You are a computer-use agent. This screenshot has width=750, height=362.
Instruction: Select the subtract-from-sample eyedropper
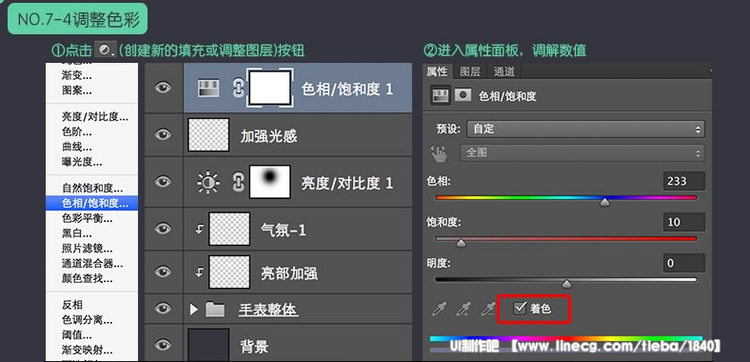[x=487, y=310]
